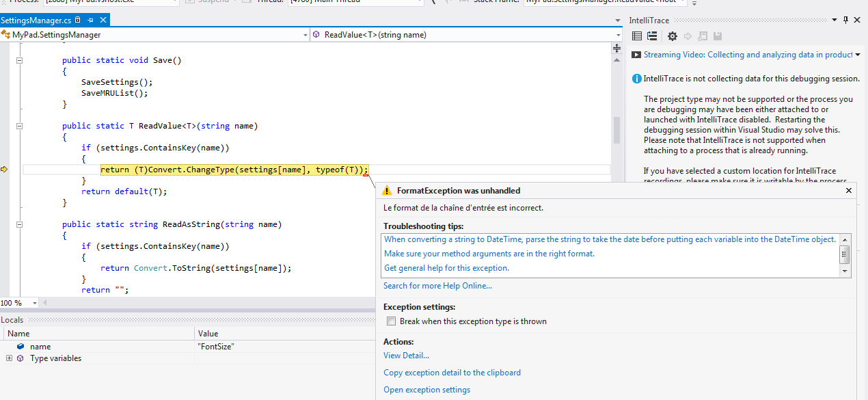Click play icon beside Streaming Video link
The width and height of the screenshot is (868, 400).
click(636, 55)
